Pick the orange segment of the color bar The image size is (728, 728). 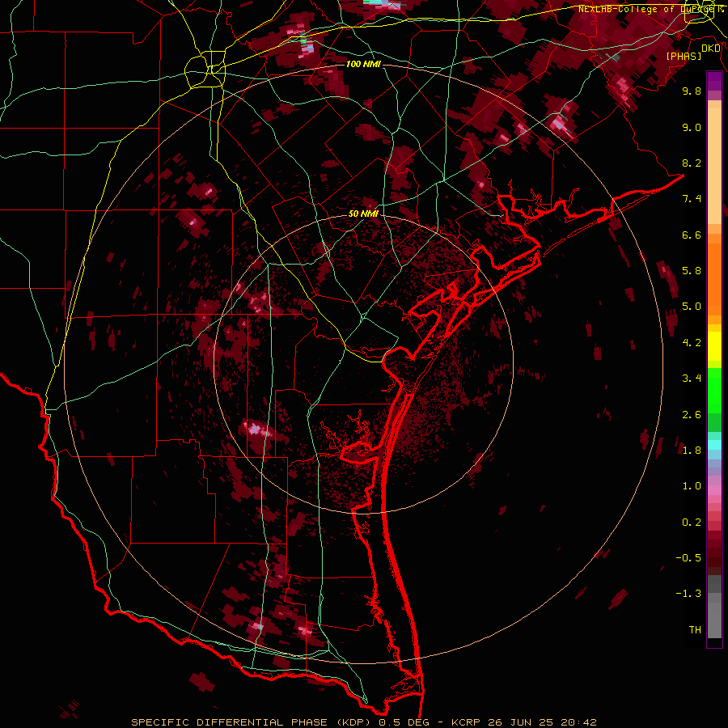point(714,280)
